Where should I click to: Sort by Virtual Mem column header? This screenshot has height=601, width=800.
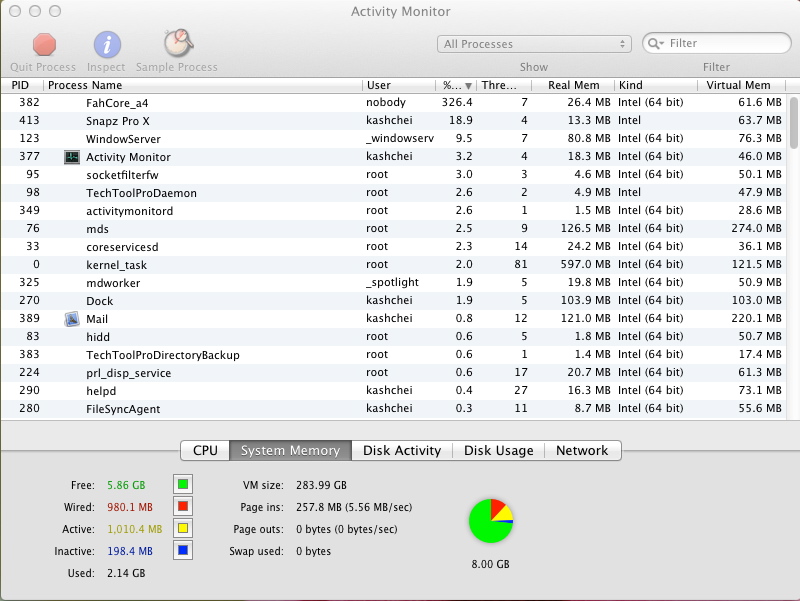[741, 85]
